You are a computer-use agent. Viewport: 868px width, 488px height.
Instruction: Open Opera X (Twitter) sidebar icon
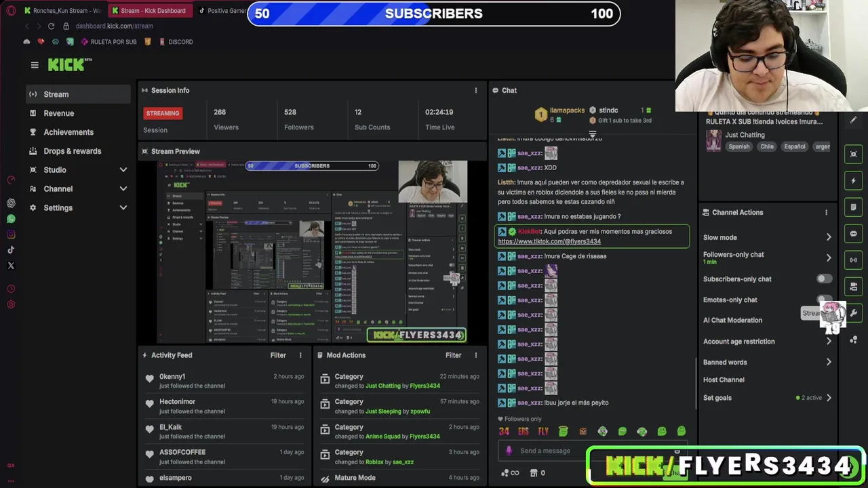pos(11,266)
